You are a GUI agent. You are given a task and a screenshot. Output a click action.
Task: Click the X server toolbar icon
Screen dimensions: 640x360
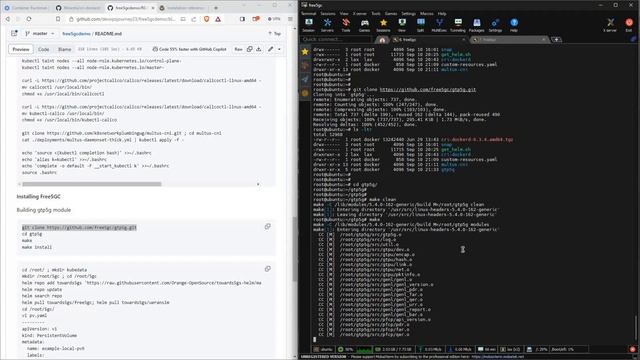coord(610,25)
